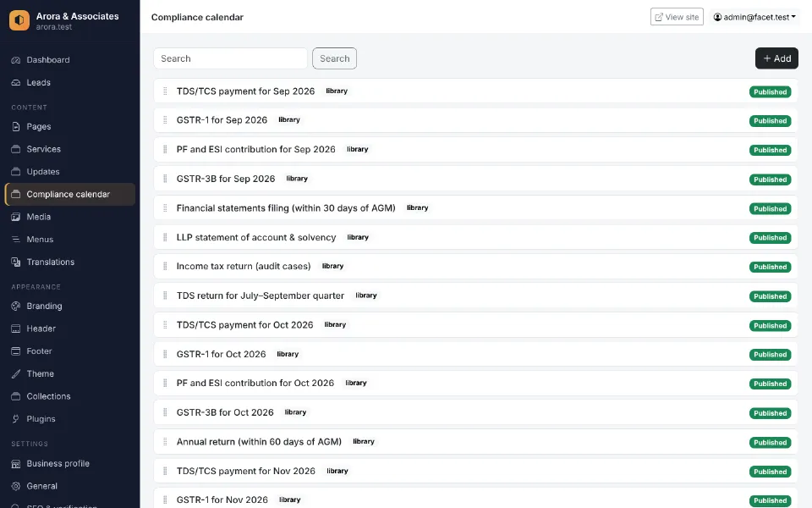Open TDS/TCS payment for Sep 2026 entry
This screenshot has height=508, width=812.
click(x=245, y=91)
